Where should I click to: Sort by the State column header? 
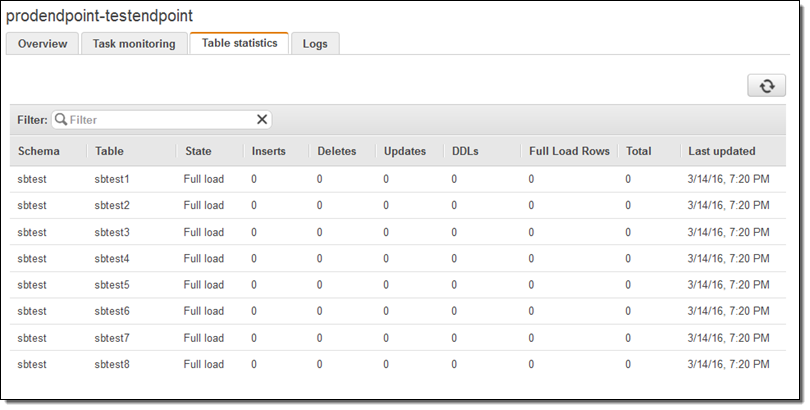click(198, 151)
